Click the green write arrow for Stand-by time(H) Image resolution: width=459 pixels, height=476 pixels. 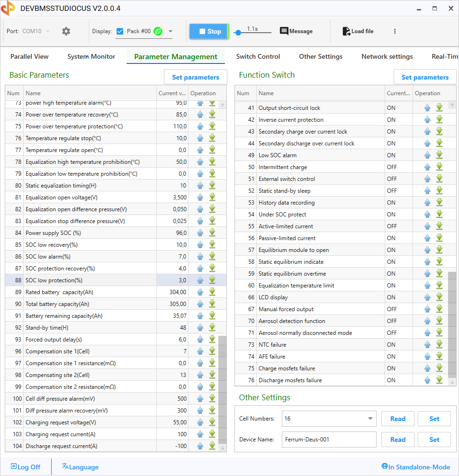click(212, 327)
